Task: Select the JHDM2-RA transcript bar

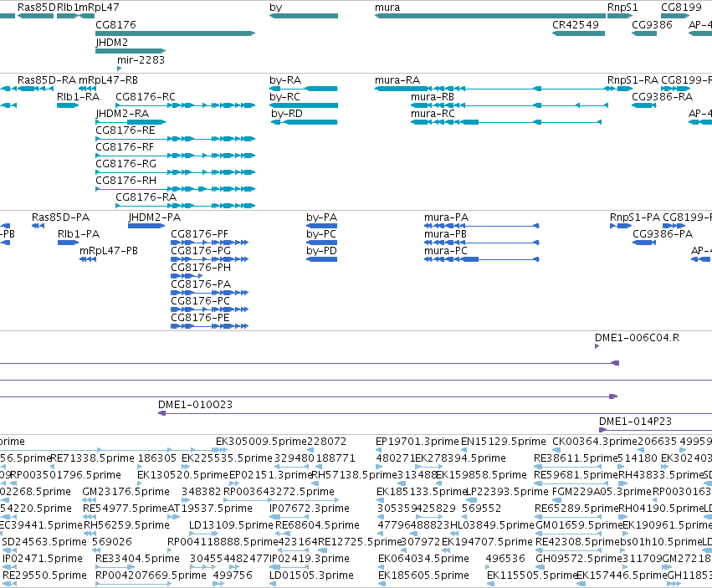Action: tap(131, 122)
